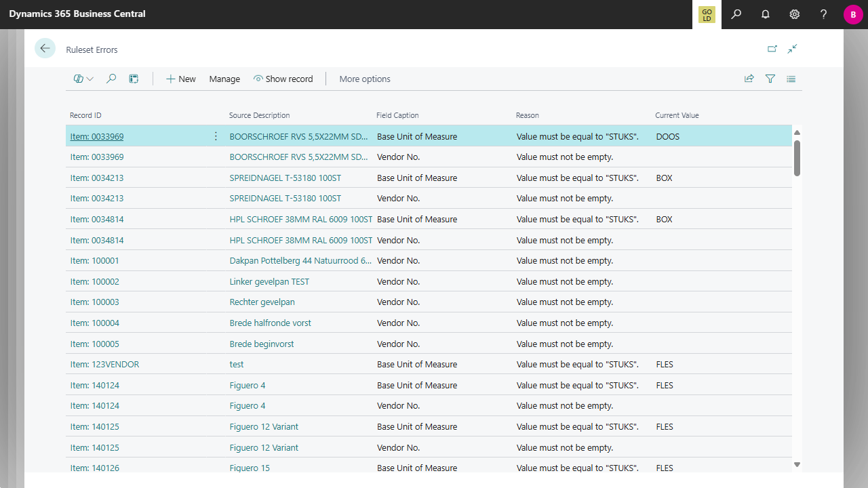This screenshot has width=868, height=488.
Task: Open the GOLD environment badge
Action: [x=707, y=14]
